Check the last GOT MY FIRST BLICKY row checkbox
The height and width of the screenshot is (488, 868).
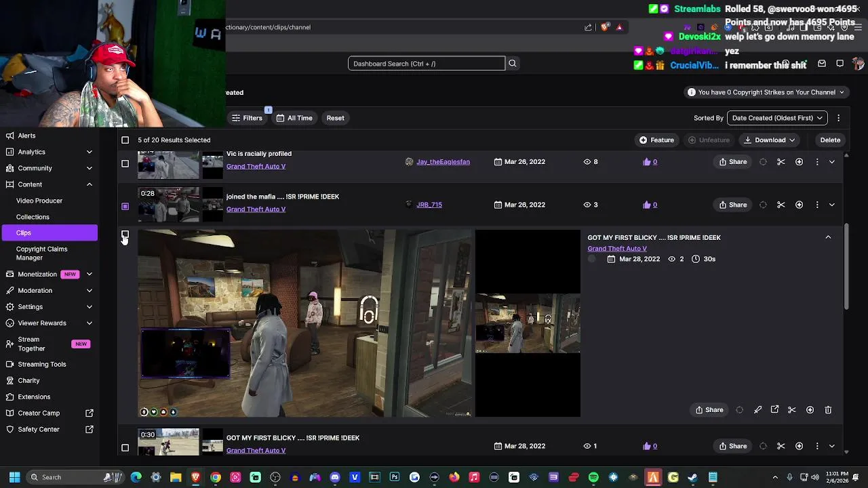(125, 448)
